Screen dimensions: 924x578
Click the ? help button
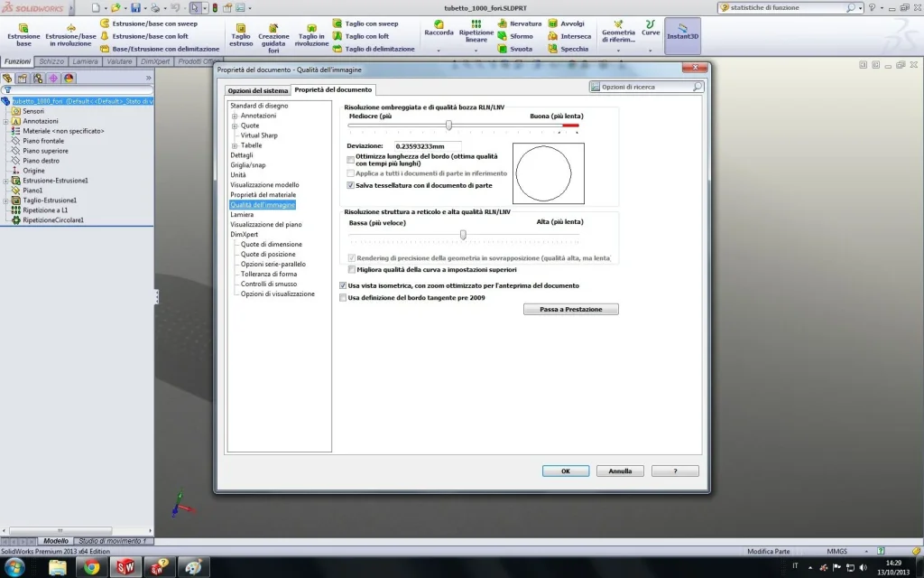click(675, 471)
